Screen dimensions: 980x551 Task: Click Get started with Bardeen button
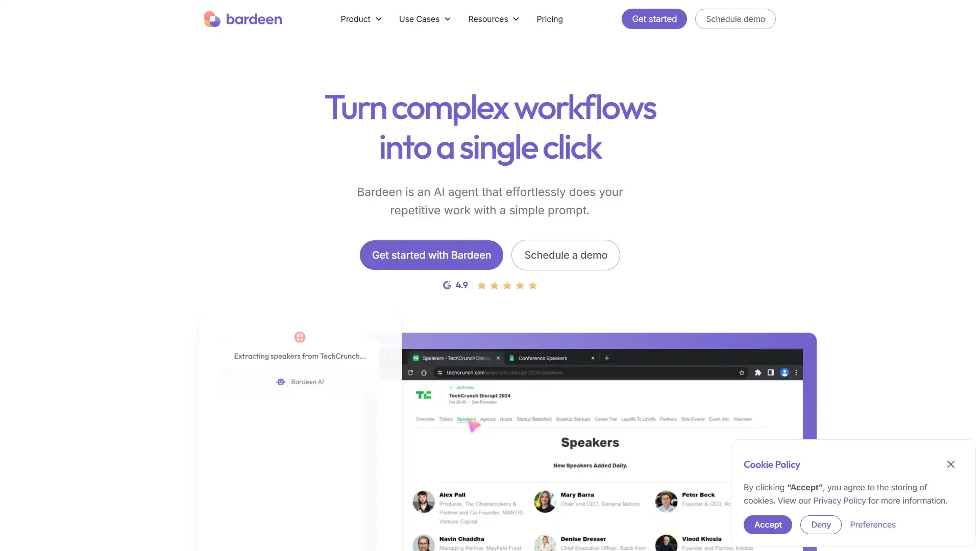(431, 254)
